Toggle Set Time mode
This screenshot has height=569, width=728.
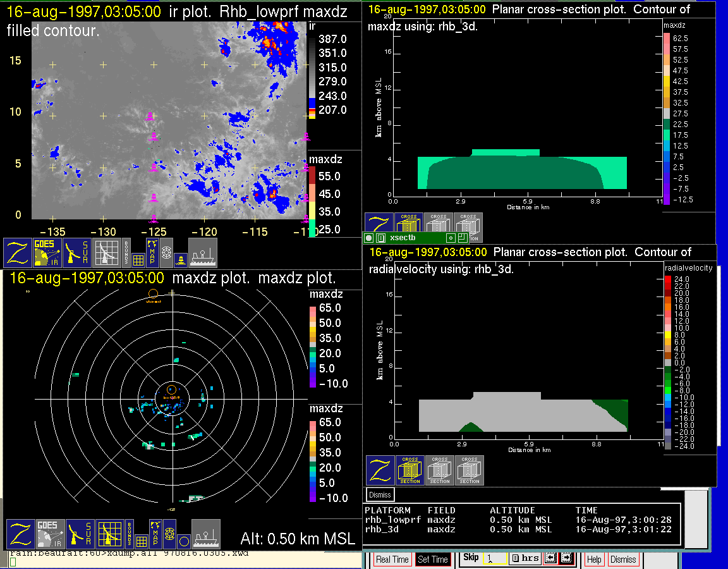(x=433, y=560)
